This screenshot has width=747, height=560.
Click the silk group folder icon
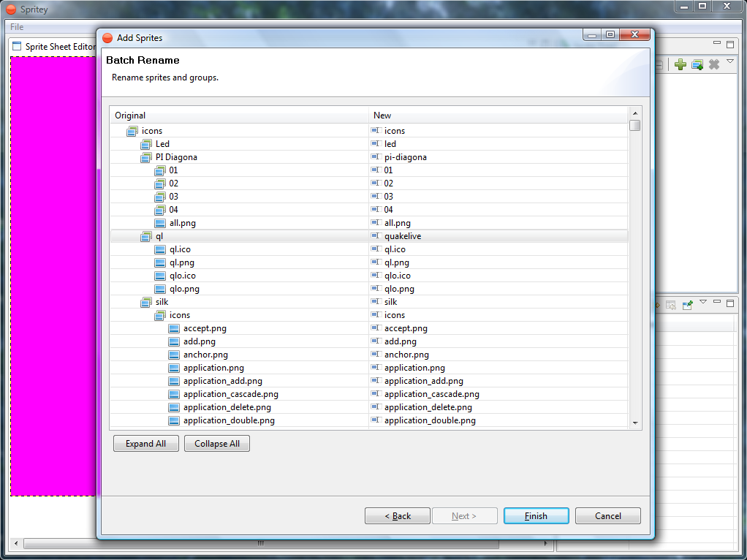point(145,302)
